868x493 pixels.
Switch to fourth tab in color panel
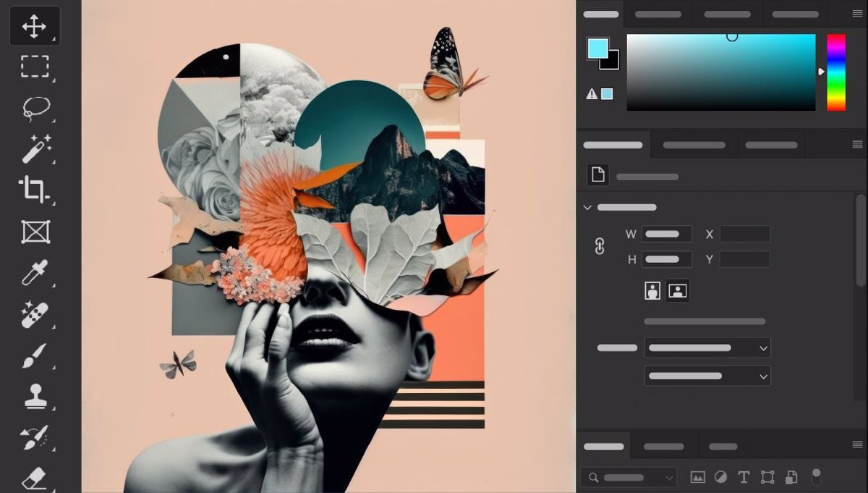[795, 14]
